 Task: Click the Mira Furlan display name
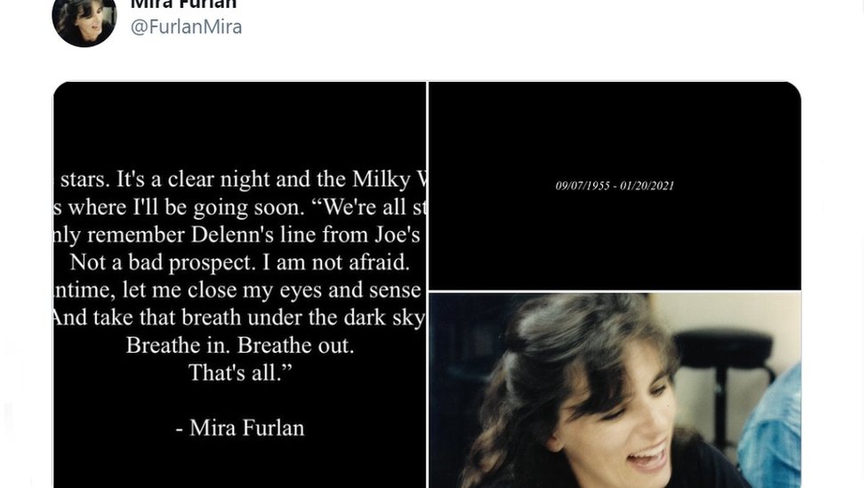coord(183,5)
